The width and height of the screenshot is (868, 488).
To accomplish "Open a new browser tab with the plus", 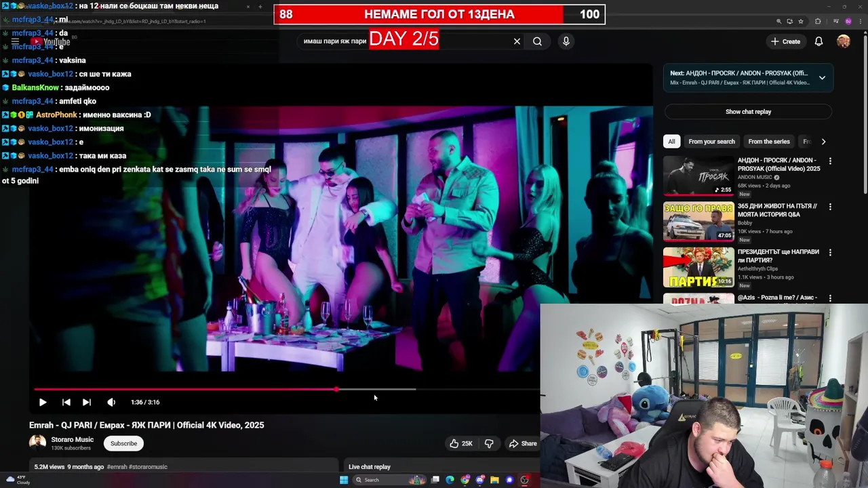I will (x=260, y=7).
